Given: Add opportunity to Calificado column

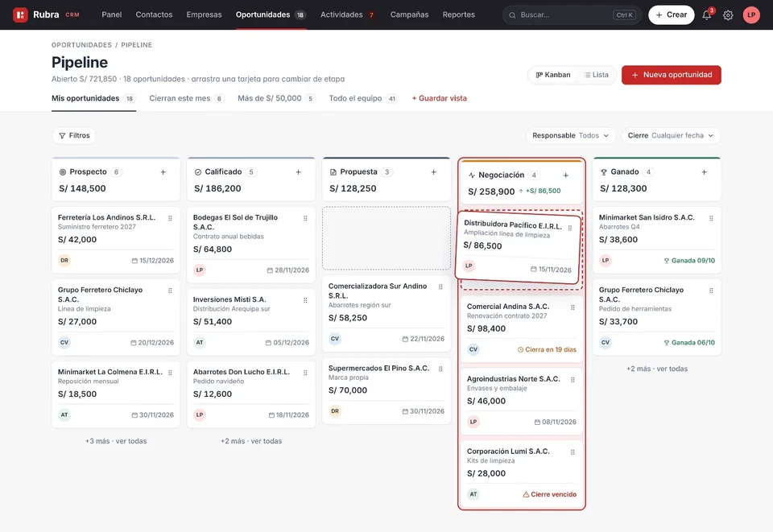Looking at the screenshot, I should [x=298, y=172].
